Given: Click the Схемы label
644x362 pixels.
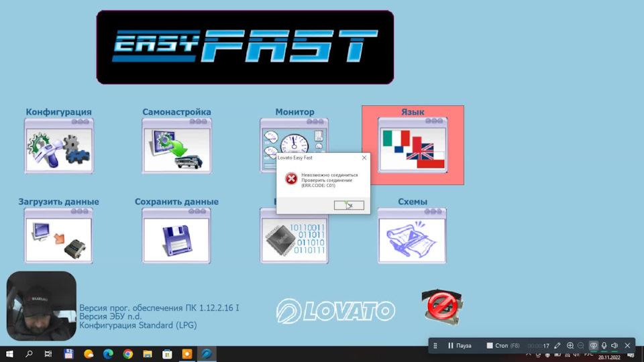Looking at the screenshot, I should 413,202.
